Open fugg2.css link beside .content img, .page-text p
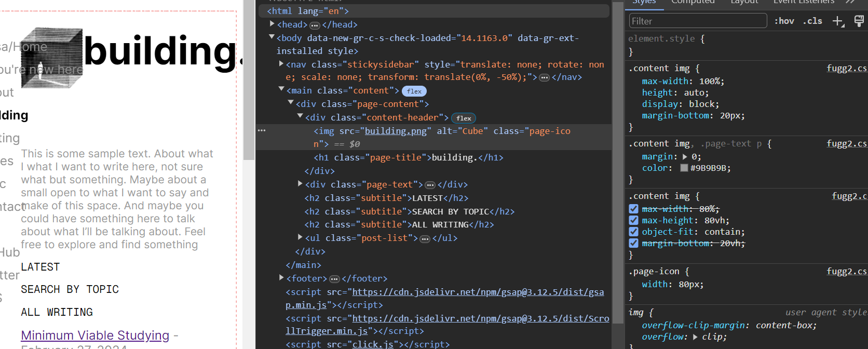The width and height of the screenshot is (868, 349). (x=847, y=144)
